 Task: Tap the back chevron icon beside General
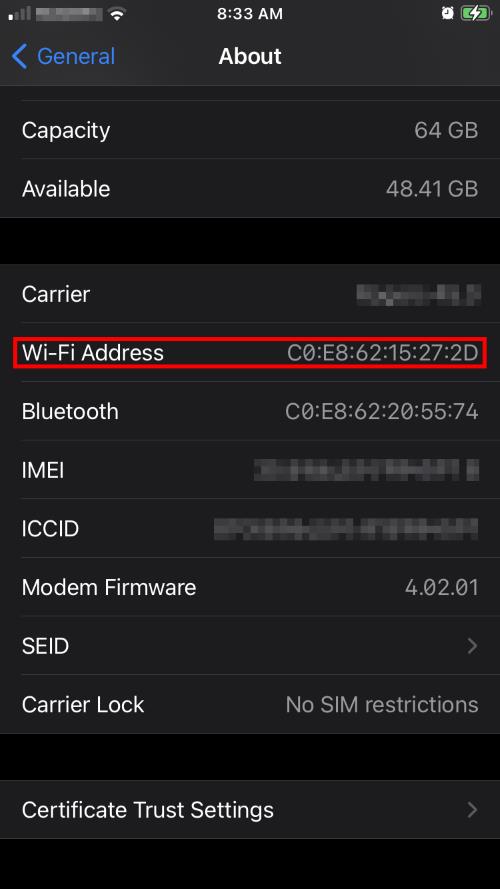(19, 57)
